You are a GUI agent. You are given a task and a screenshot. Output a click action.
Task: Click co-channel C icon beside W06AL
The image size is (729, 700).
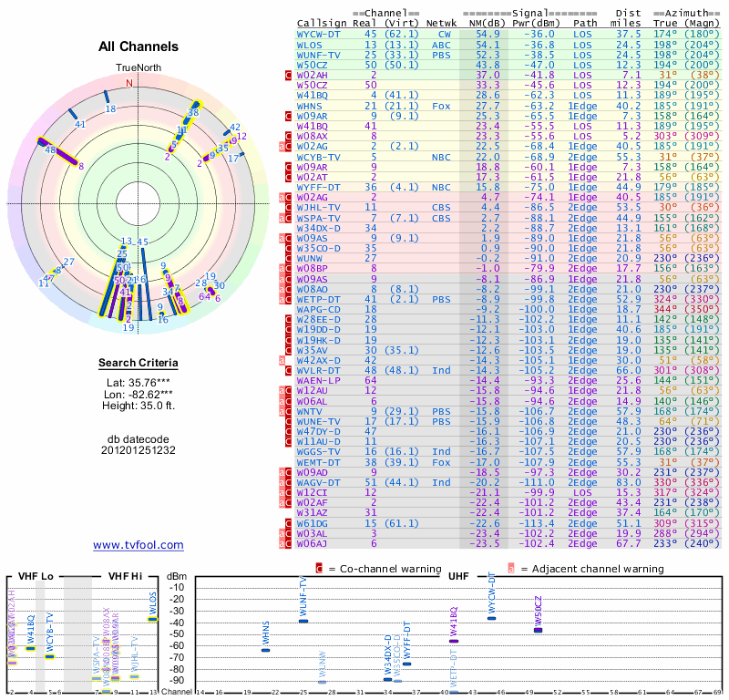pos(288,401)
